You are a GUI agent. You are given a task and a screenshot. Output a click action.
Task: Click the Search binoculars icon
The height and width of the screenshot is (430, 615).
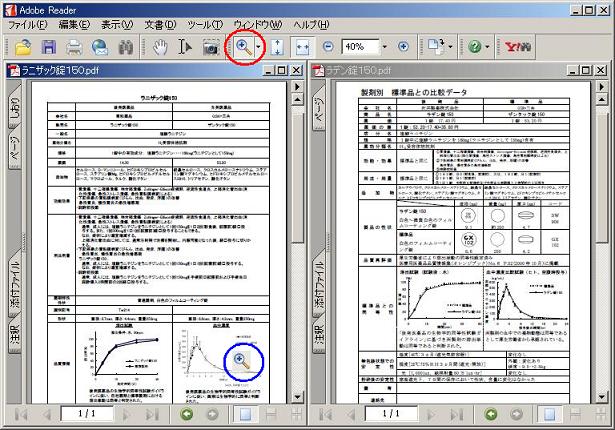tap(126, 47)
